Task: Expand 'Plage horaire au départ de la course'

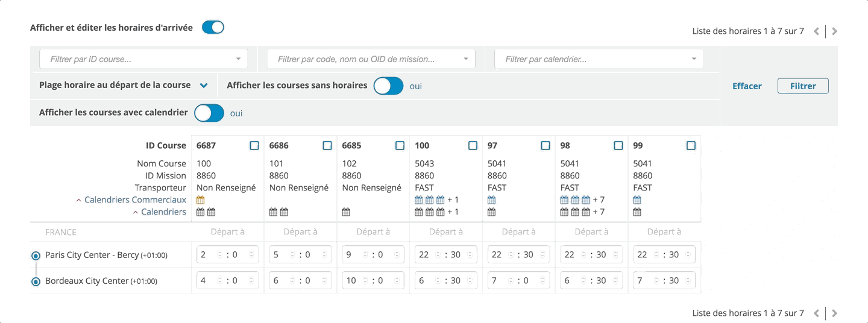Action: pos(204,86)
